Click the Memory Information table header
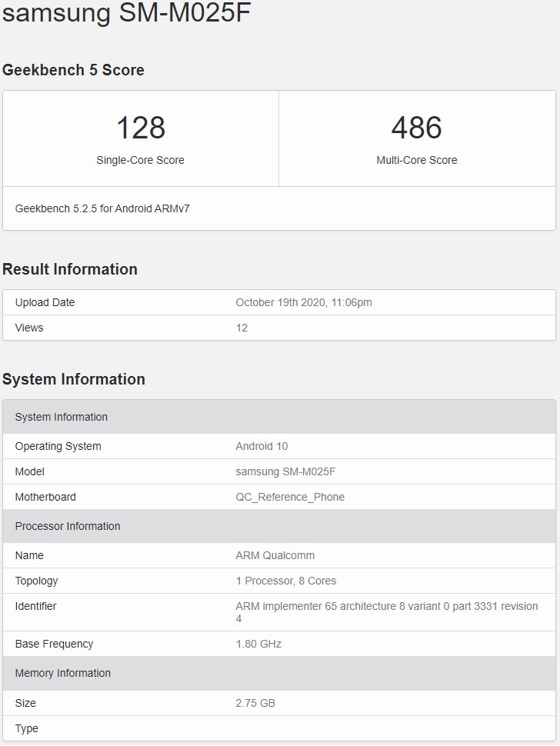 [279, 673]
